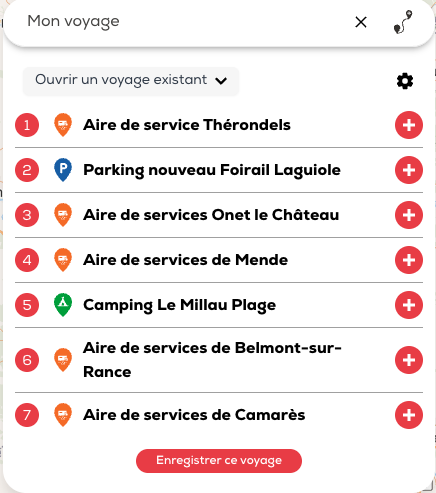Open the Aire de services de Mende stop
This screenshot has height=493, width=436.
coord(186,260)
